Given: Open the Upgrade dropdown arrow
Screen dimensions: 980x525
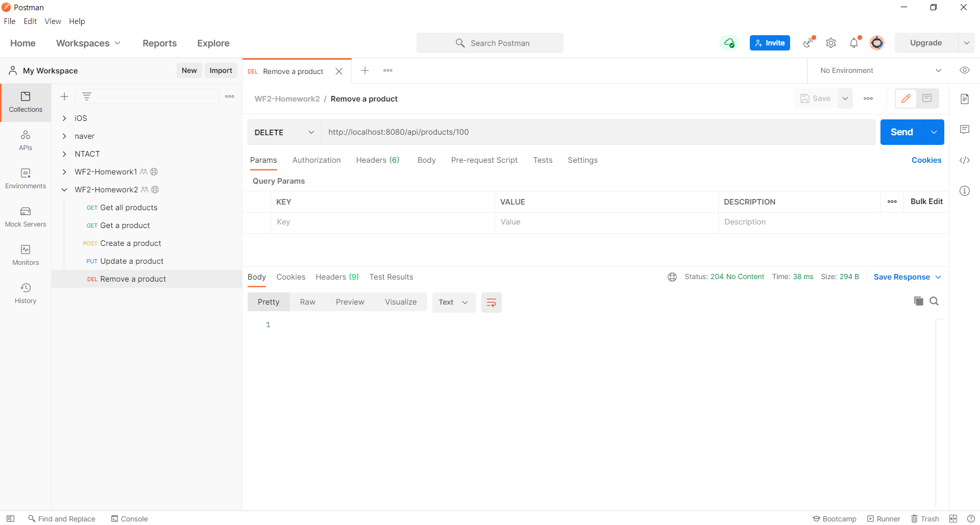Looking at the screenshot, I should (967, 43).
